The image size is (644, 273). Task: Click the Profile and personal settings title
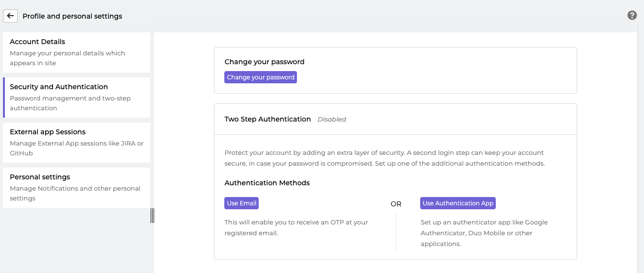pos(73,16)
